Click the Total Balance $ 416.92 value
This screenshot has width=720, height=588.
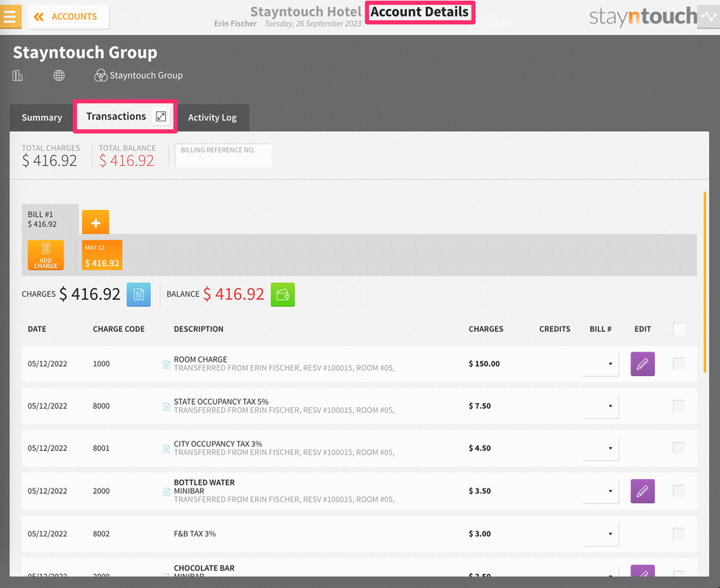[x=127, y=161]
